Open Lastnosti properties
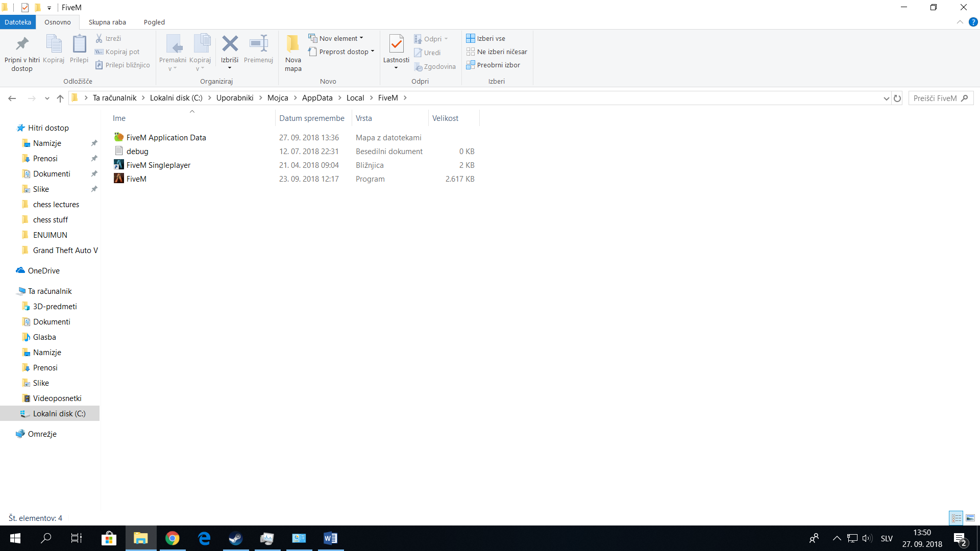The width and height of the screenshot is (980, 551). coord(396,52)
